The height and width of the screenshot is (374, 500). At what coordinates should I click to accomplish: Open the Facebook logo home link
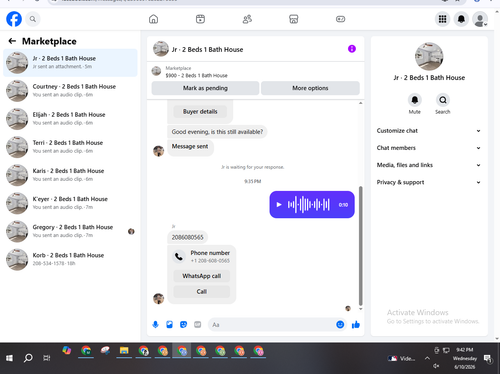coord(14,19)
